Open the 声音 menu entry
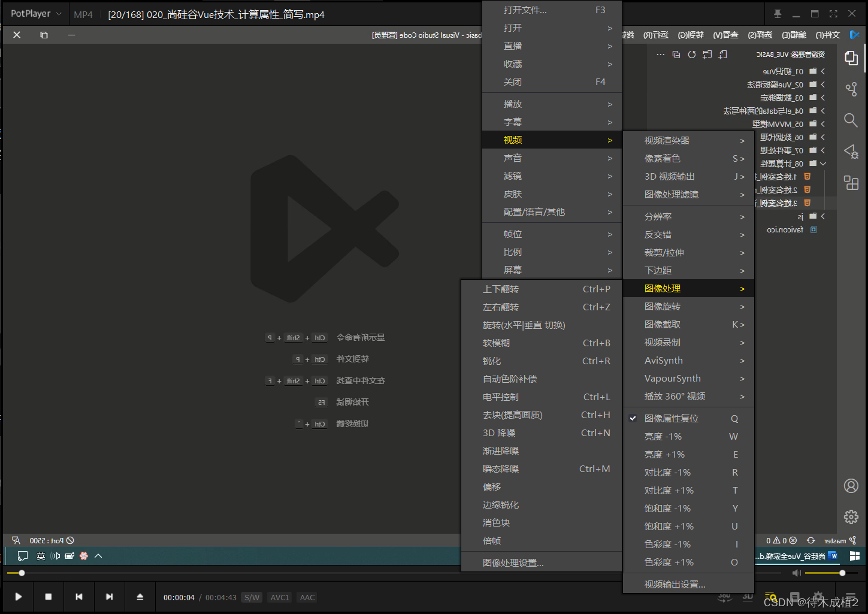Screen dimensions: 868x614 click(552, 158)
